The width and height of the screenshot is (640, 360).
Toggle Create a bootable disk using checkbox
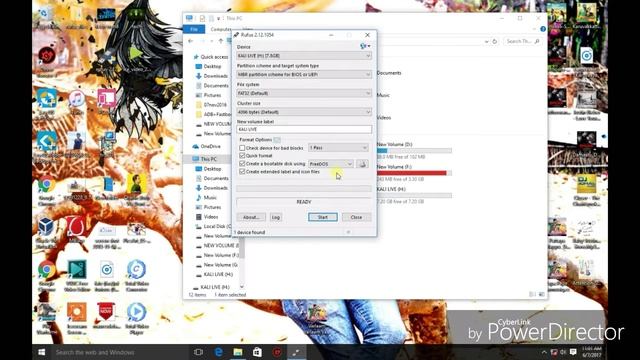click(x=242, y=164)
